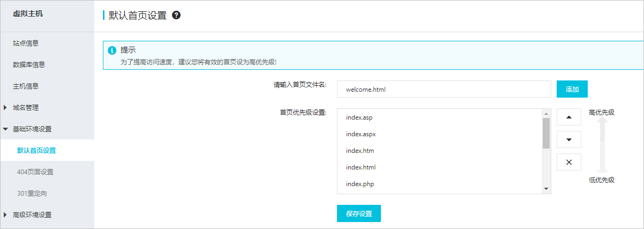Viewport: 644px width, 229px height.
Task: Click the list scrollbar up arrow
Action: [x=546, y=113]
